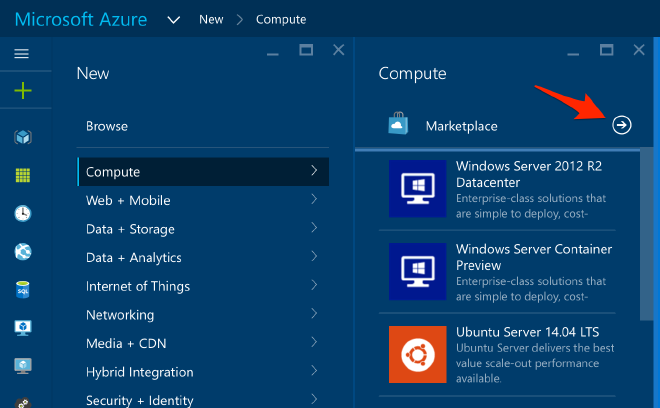Image resolution: width=660 pixels, height=408 pixels.
Task: Click Windows Server Container Preview icon
Action: (418, 272)
